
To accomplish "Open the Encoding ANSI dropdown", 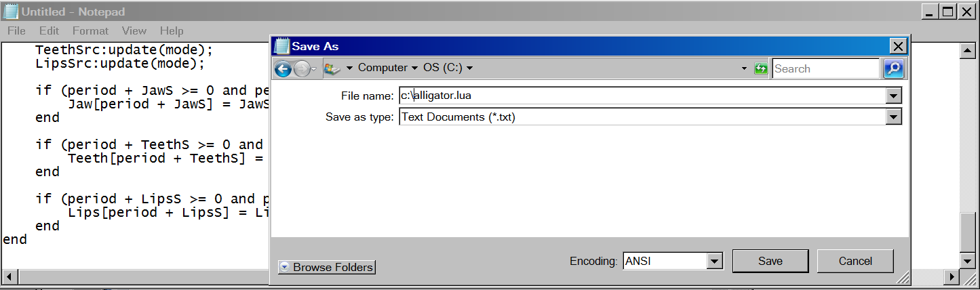I will point(714,261).
